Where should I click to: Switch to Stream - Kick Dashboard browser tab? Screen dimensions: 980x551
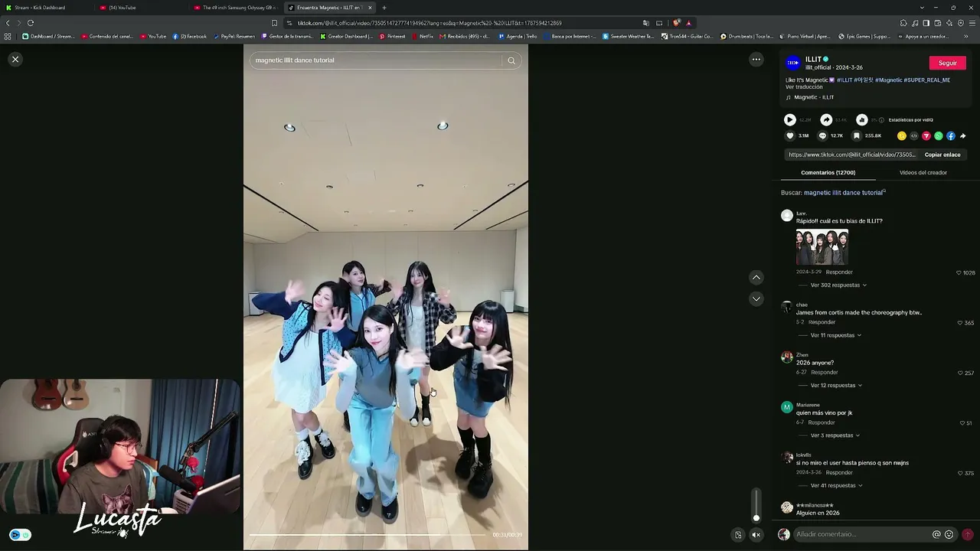click(46, 8)
